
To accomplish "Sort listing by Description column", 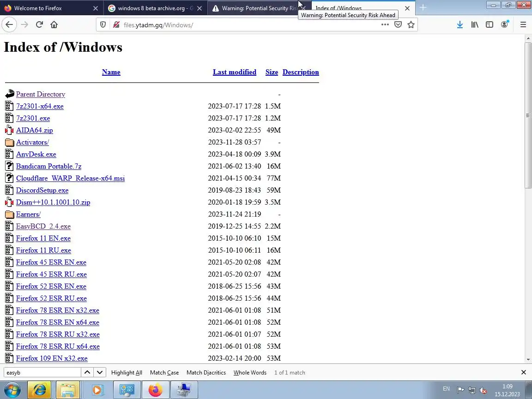I will click(x=301, y=72).
